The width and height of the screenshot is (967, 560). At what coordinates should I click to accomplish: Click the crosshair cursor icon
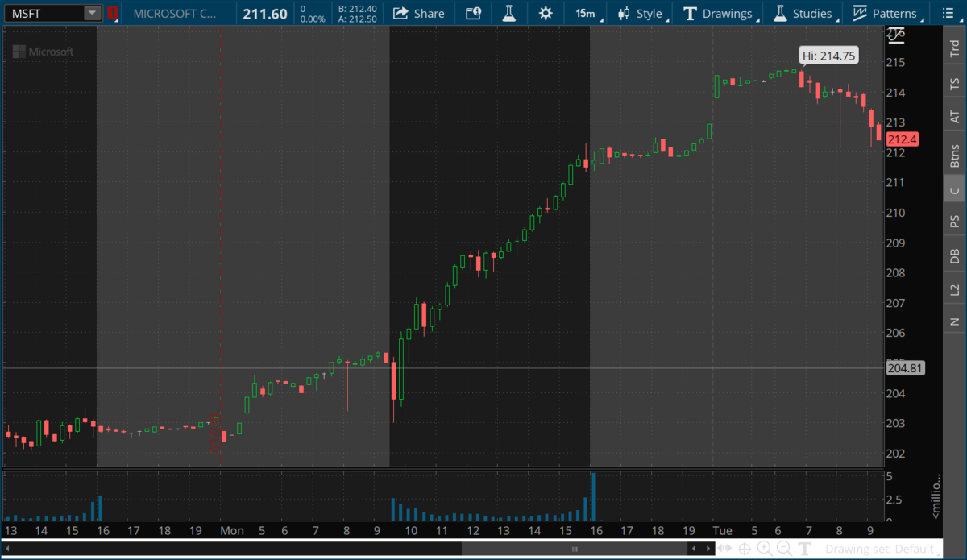click(x=745, y=549)
